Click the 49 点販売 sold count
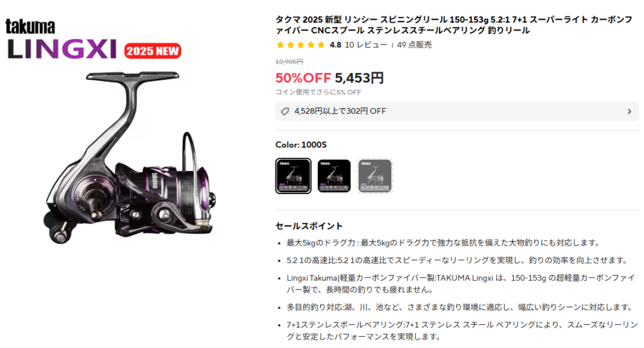Viewport: 644px width, 348px height. (414, 45)
